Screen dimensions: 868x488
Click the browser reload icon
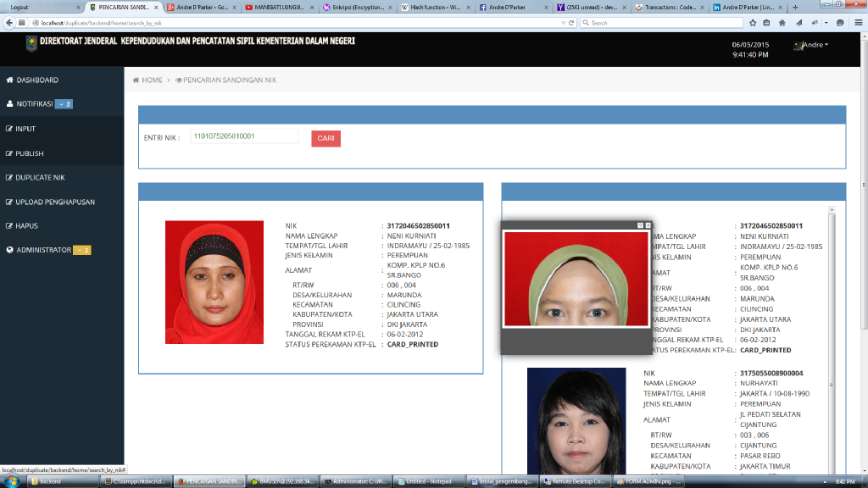pyautogui.click(x=572, y=22)
